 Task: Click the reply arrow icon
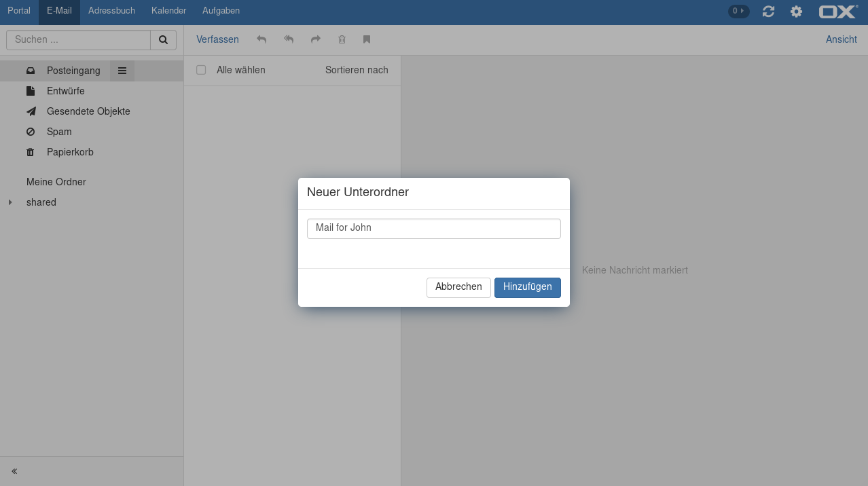pyautogui.click(x=261, y=40)
